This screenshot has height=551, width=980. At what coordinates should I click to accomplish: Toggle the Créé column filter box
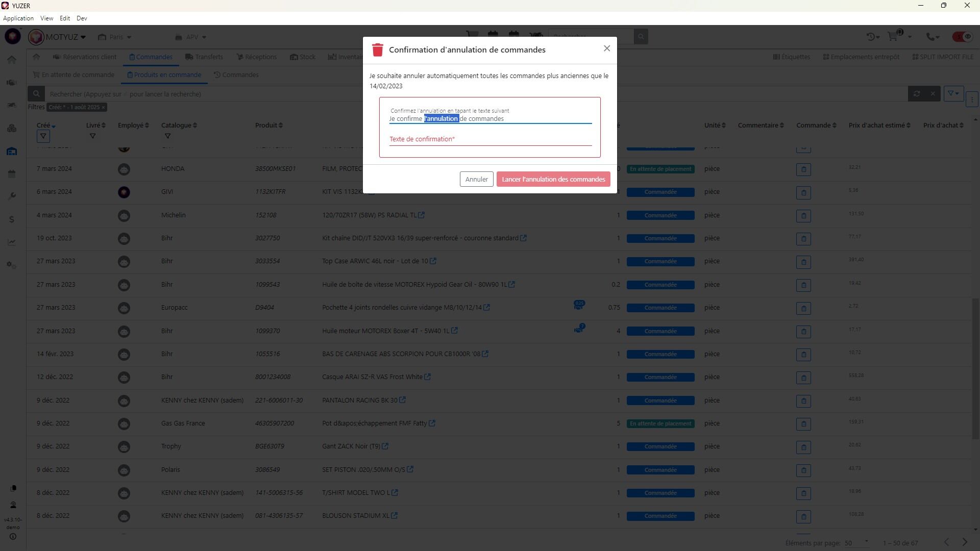43,136
